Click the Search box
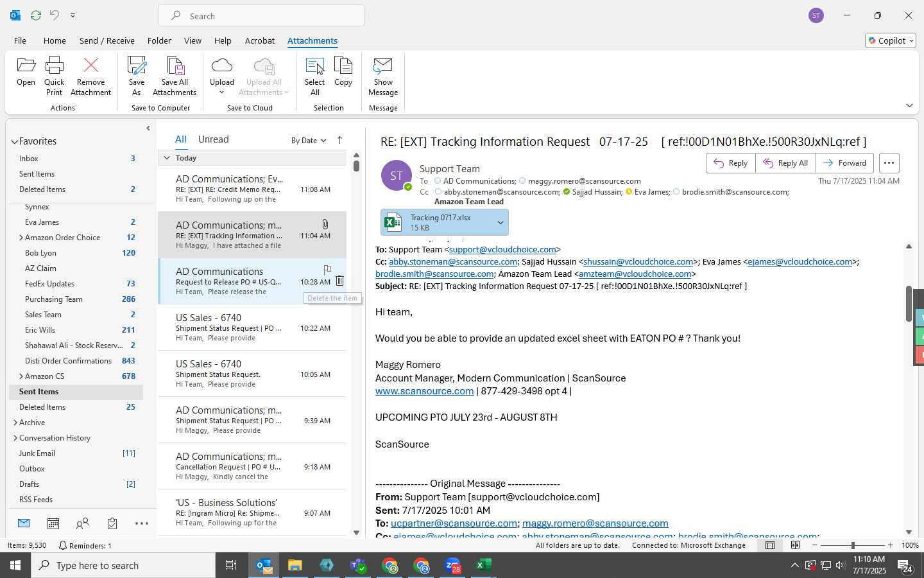 point(262,15)
